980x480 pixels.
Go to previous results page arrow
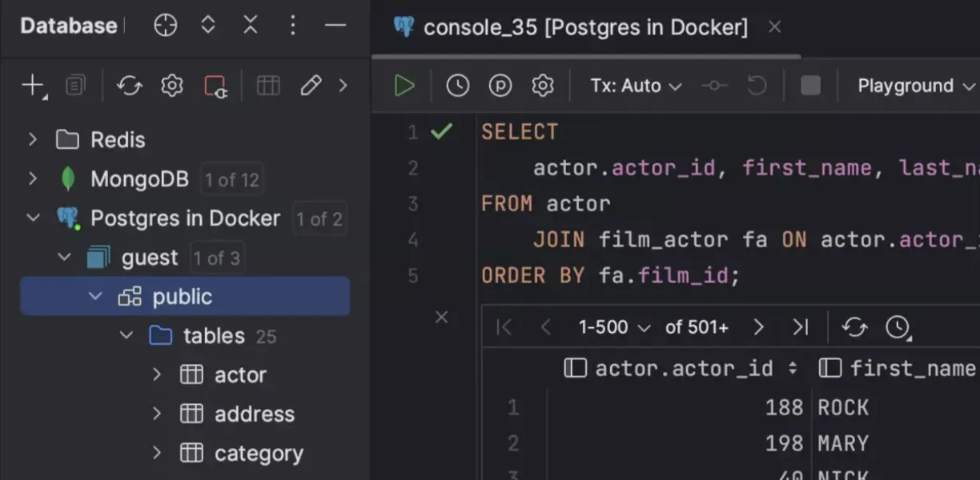546,326
